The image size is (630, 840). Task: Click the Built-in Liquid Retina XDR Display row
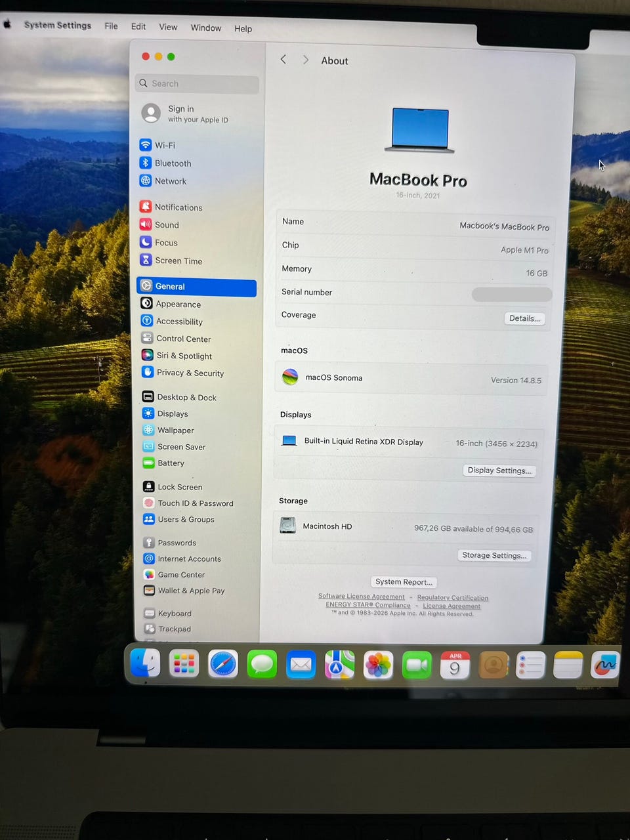point(409,442)
